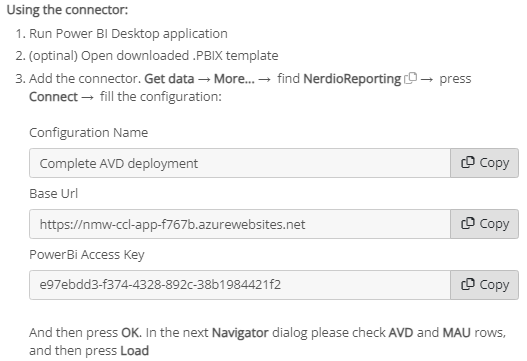Click the Using the connector heading
Screen dimensions: 527x361
(67, 10)
